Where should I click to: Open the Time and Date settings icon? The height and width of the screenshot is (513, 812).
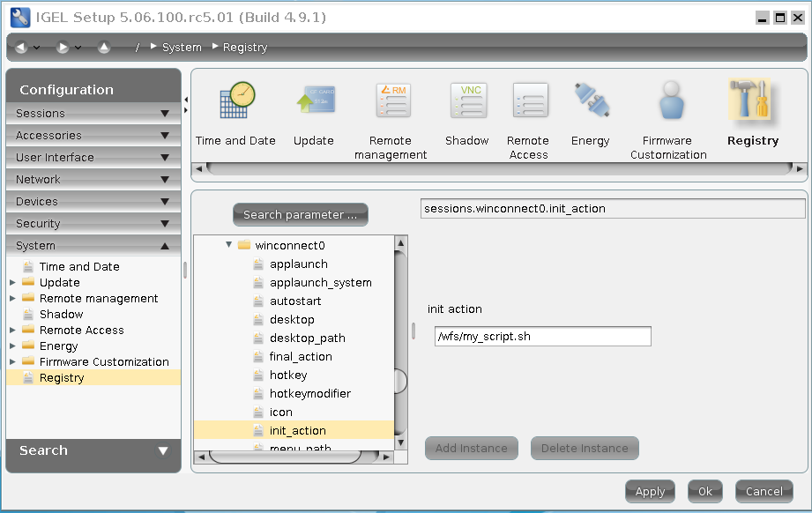[235, 100]
